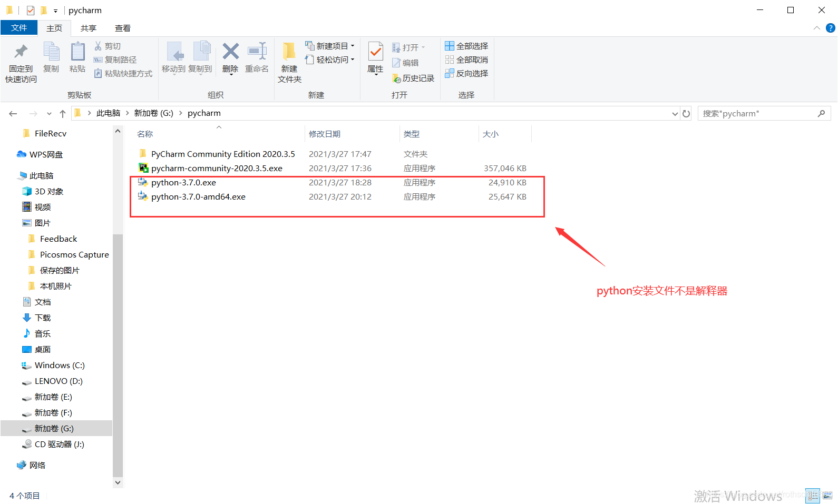Image resolution: width=838 pixels, height=504 pixels.
Task: Select PyCharm Community Edition 2020.3.5 folder
Action: click(223, 154)
